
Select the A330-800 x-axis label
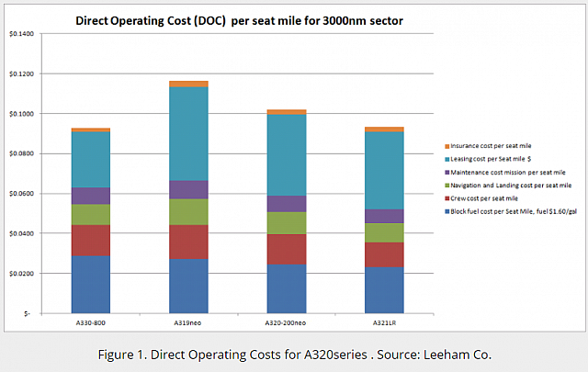click(91, 322)
